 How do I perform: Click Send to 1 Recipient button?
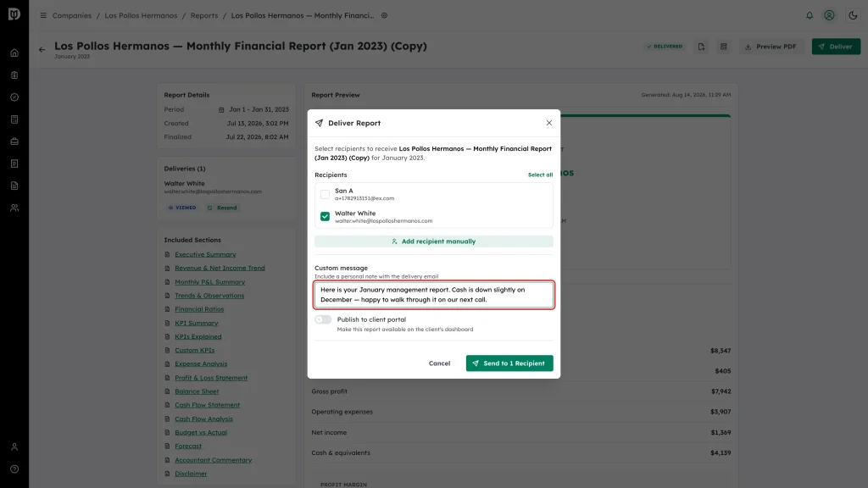509,363
